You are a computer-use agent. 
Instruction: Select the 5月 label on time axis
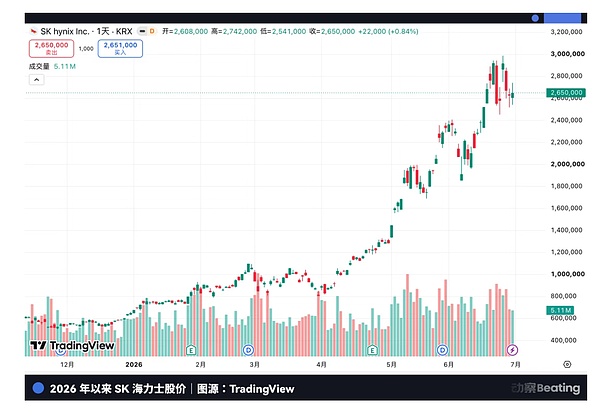tap(391, 365)
